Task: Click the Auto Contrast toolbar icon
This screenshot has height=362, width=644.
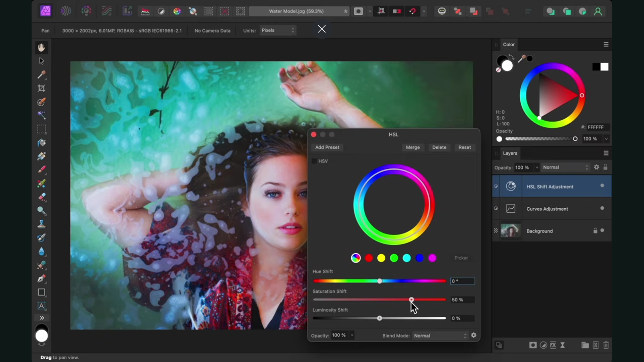Action: [x=161, y=11]
